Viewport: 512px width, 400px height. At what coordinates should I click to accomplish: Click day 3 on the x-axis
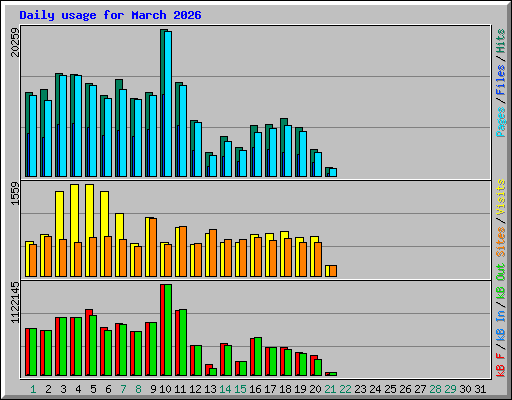coord(63,389)
